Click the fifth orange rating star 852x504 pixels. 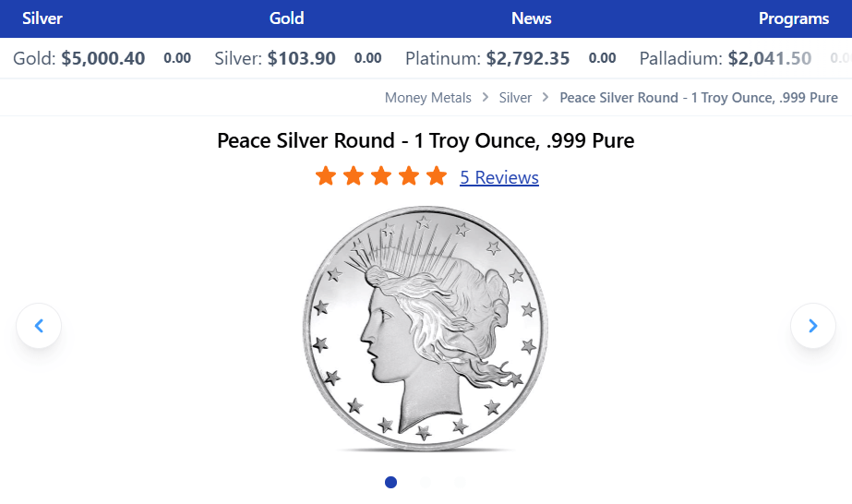click(x=437, y=176)
